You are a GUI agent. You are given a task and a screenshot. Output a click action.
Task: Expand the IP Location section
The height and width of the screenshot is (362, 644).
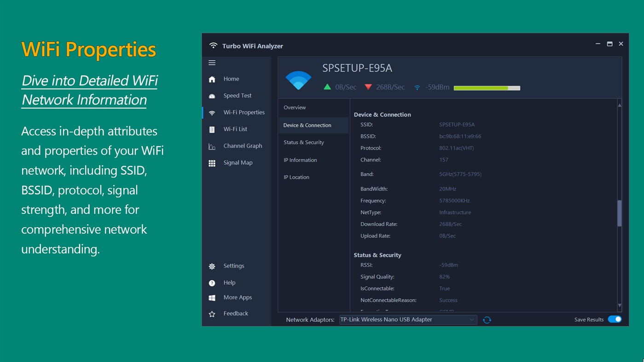(x=296, y=177)
